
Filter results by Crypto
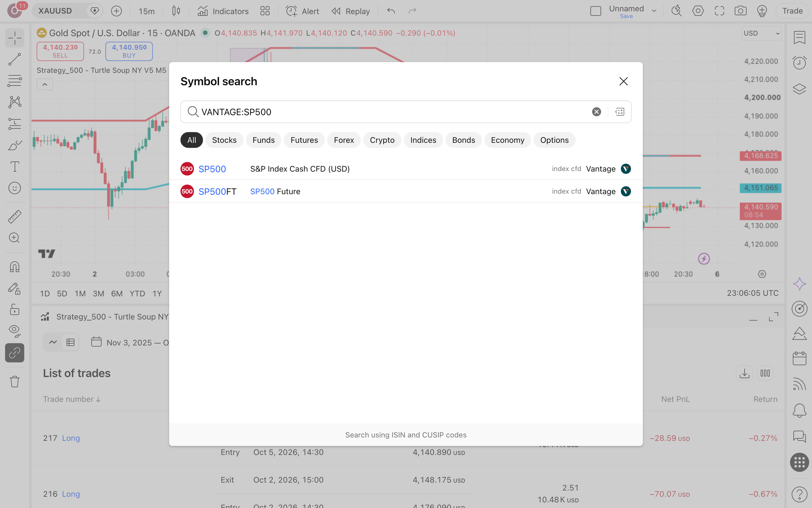click(382, 140)
